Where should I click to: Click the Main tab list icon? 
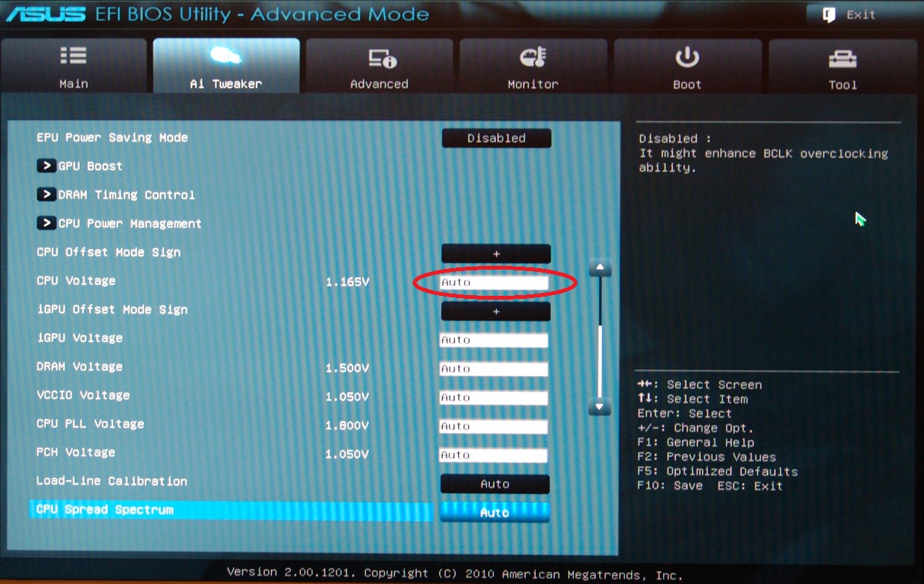[73, 56]
